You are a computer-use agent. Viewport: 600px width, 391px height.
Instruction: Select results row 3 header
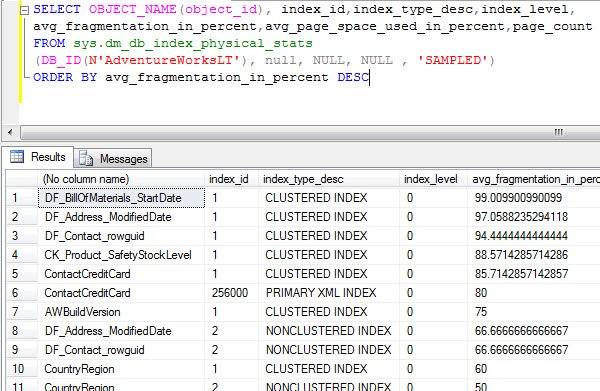click(x=22, y=236)
